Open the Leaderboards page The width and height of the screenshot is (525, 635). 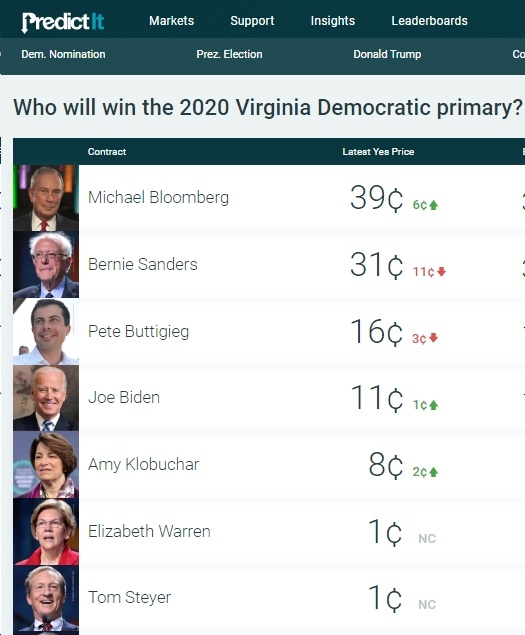[x=429, y=21]
